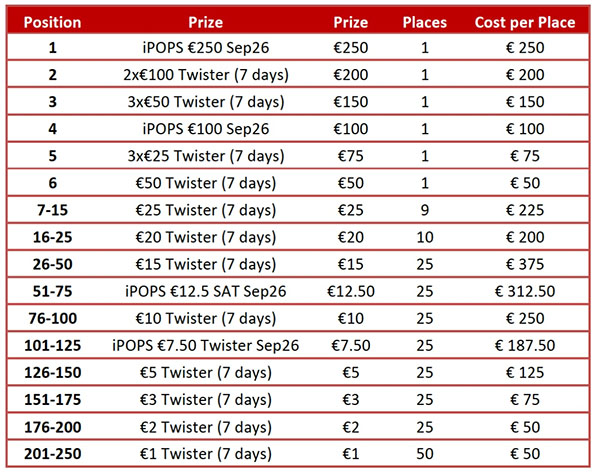Select position 7-15 row label
600x474 pixels.
coord(52,210)
